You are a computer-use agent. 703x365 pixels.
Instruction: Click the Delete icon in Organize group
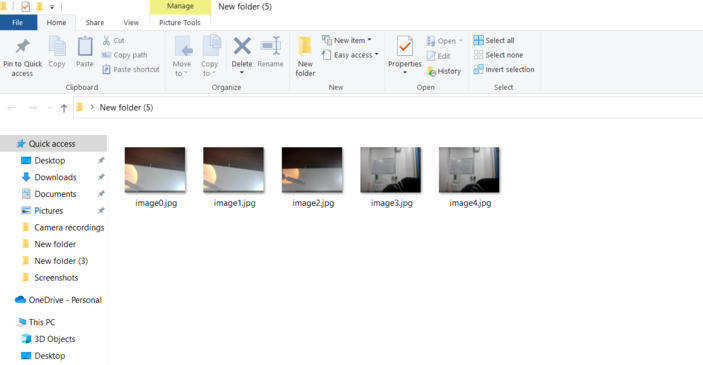point(242,46)
